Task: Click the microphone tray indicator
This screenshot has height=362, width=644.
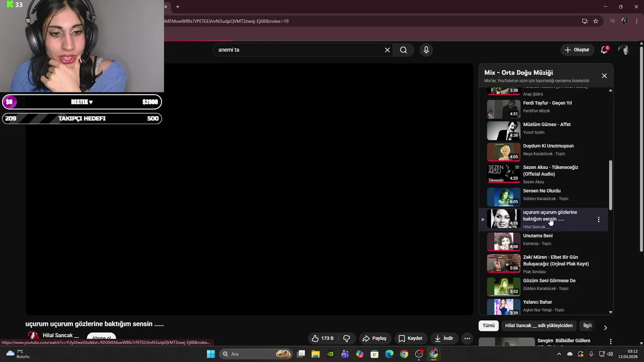Action: pos(591,354)
